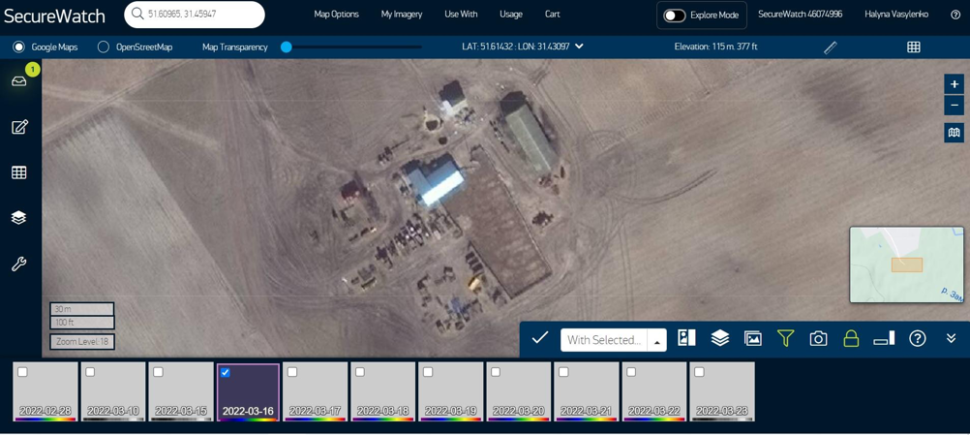Open the Map Options menu

336,15
